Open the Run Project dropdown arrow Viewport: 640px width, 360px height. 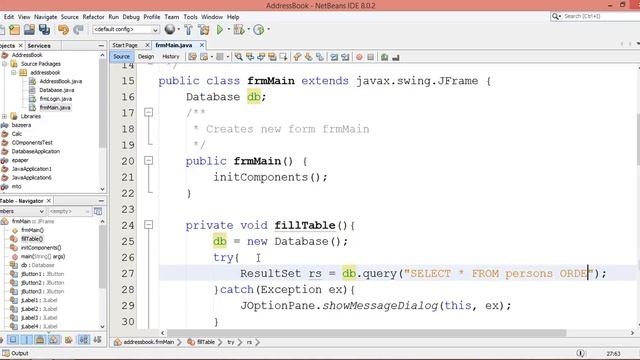click(229, 29)
